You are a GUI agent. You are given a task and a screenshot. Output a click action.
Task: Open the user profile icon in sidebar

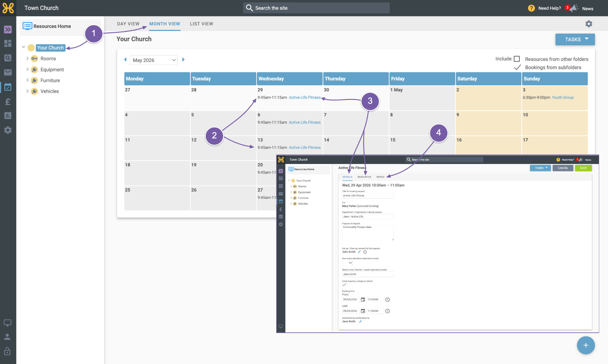click(8, 337)
